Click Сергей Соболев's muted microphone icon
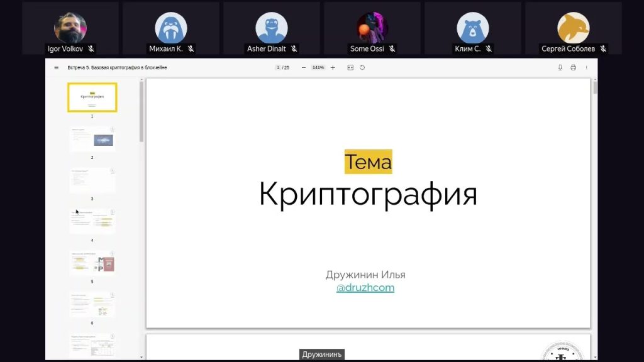Viewport: 644px width, 362px height. pyautogui.click(x=602, y=49)
